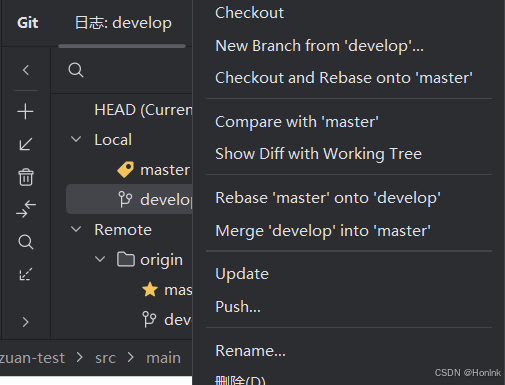505x385 pixels.
Task: Click the branch icon beside local develop
Action: click(x=126, y=199)
